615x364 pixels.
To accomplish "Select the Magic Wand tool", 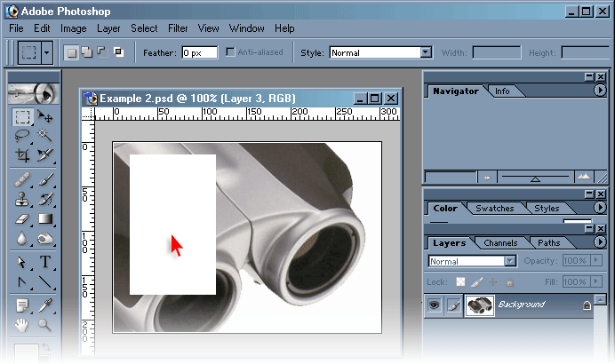I will click(44, 136).
